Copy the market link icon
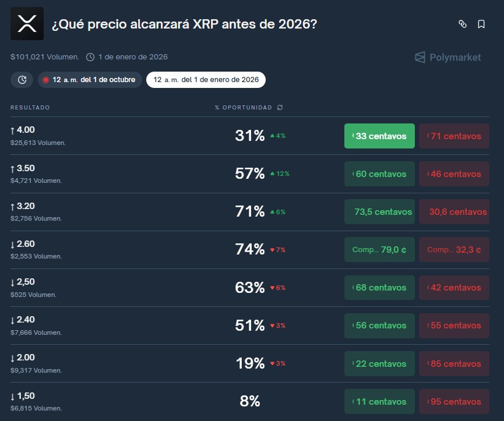 (x=463, y=24)
